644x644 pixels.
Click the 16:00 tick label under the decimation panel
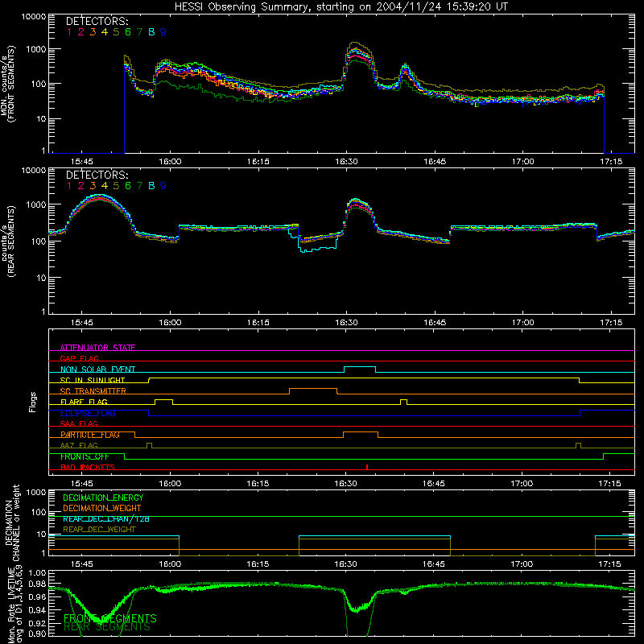(170, 564)
